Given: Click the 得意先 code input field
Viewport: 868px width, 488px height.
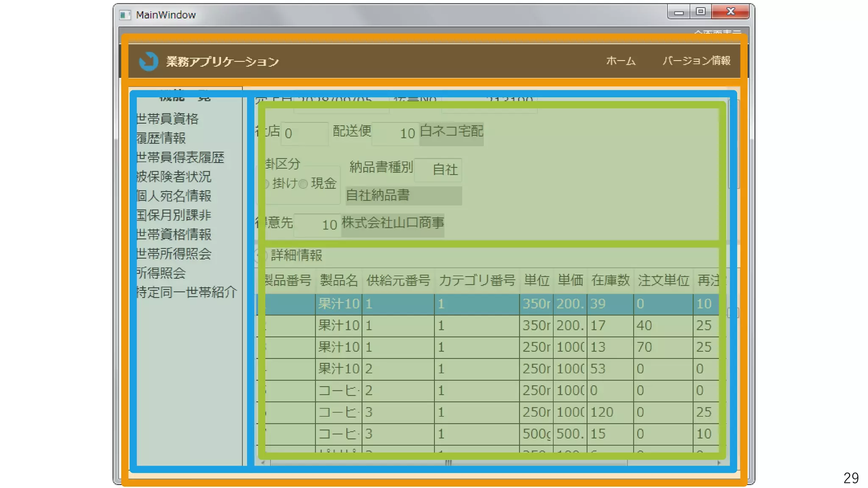Looking at the screenshot, I should click(x=317, y=225).
